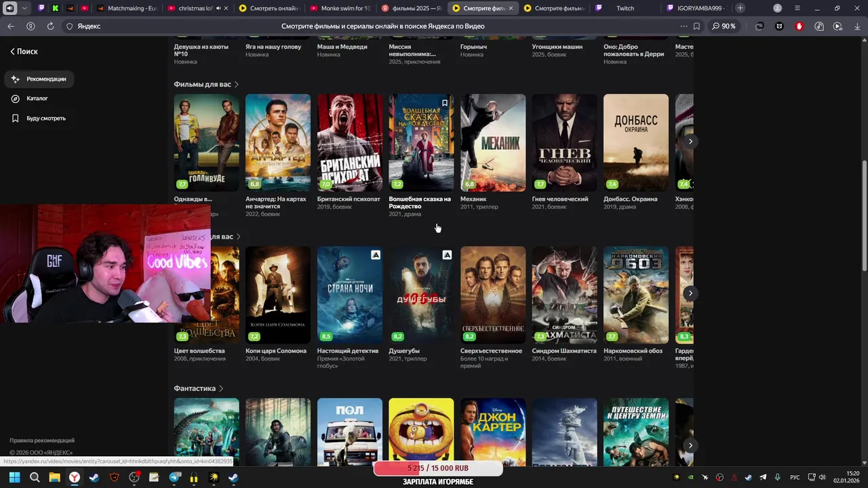Open the Windows Start menu
This screenshot has height=488, width=868.
(14, 477)
